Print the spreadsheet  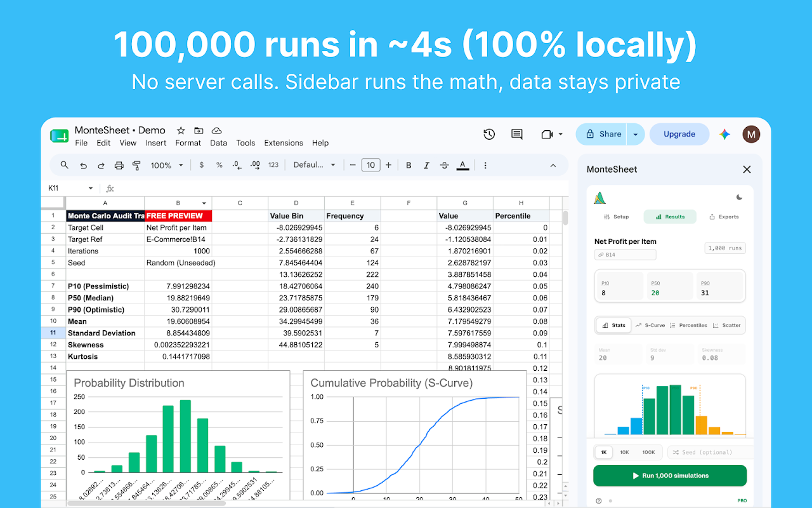(119, 165)
